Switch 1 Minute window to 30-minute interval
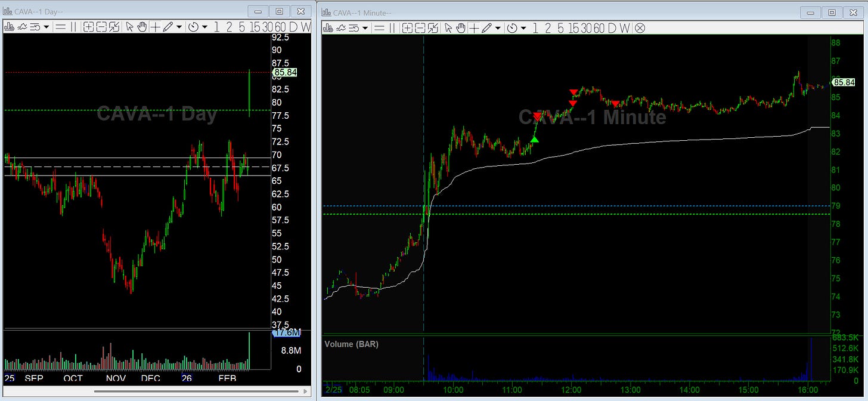Viewport: 868px width, 401px height. coord(587,27)
